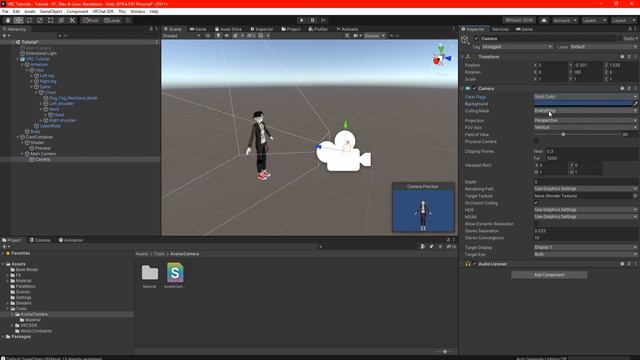Select the Scale tool in the toolbar
This screenshot has height=360, width=640.
click(40, 20)
